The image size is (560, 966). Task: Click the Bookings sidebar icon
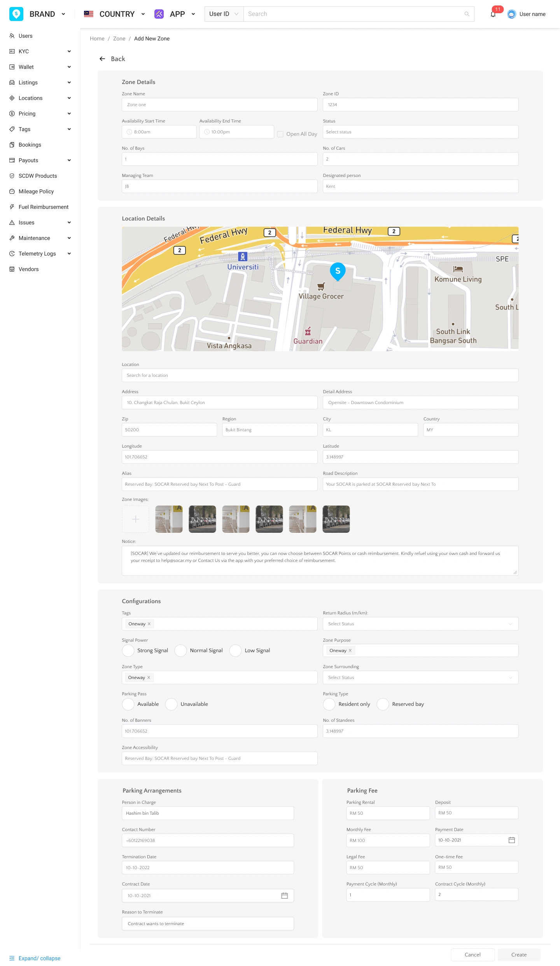coord(12,145)
